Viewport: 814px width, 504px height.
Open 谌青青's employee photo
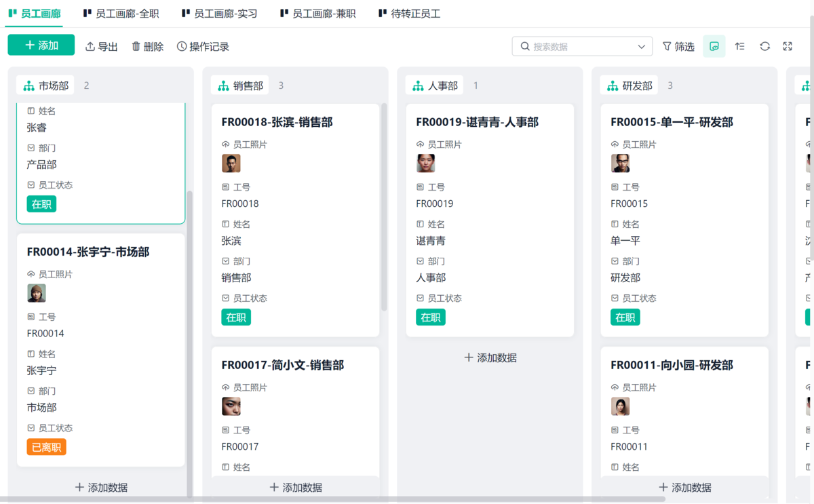click(426, 163)
